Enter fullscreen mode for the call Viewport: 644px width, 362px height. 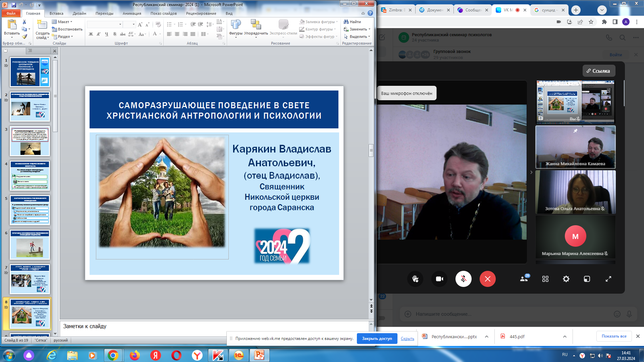coord(608,279)
